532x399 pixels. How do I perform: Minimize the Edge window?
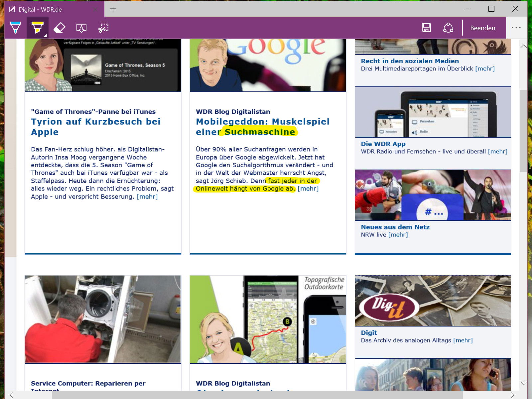coord(467,9)
